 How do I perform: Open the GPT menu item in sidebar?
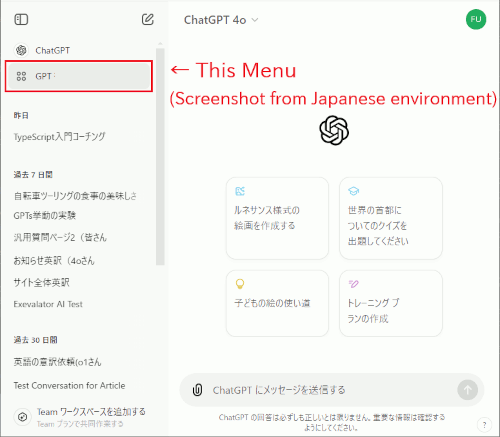pos(79,76)
